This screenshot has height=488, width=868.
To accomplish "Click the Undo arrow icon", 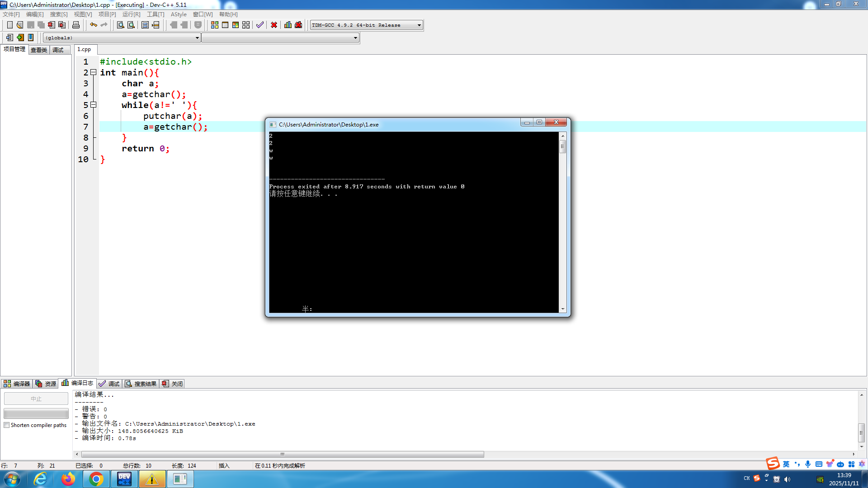I will [x=93, y=25].
